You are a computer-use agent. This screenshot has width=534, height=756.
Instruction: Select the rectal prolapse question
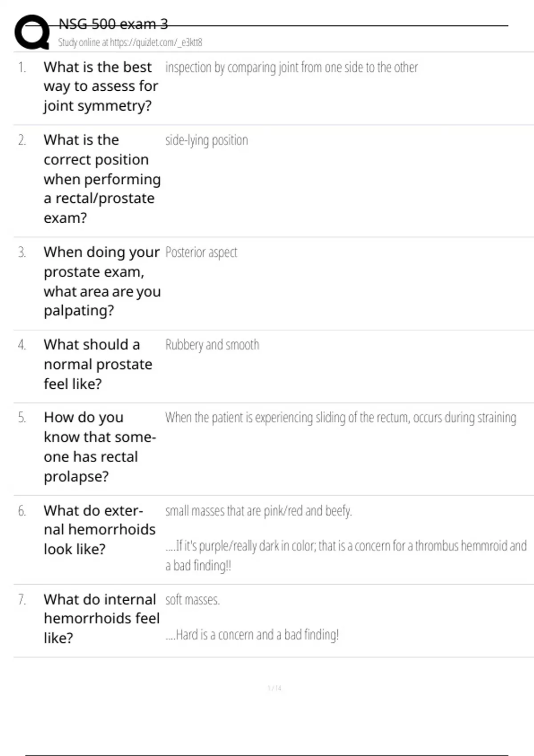pyautogui.click(x=100, y=447)
